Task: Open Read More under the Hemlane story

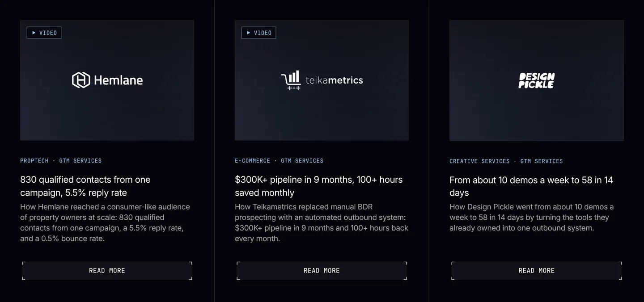Action: coord(107,271)
